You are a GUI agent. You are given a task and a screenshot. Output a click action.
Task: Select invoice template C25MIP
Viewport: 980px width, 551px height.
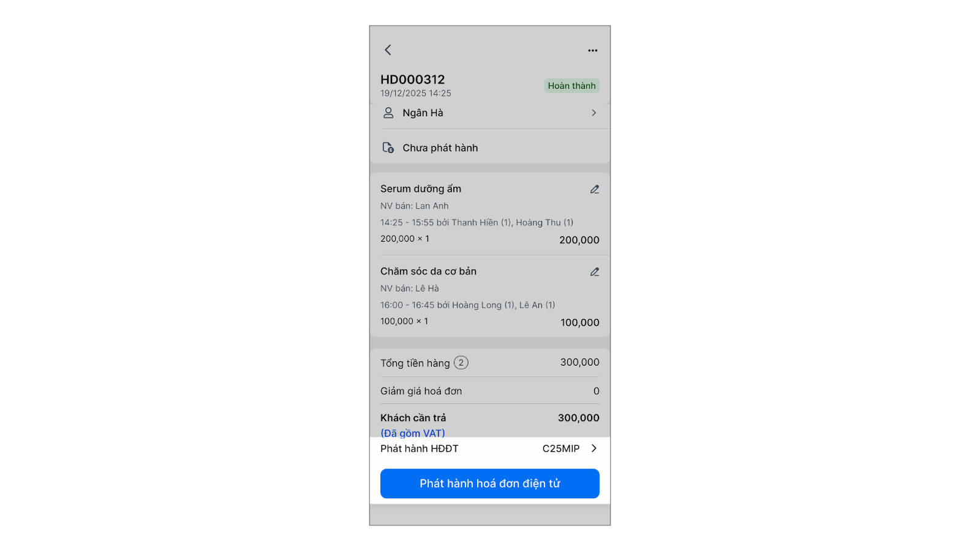tap(561, 449)
